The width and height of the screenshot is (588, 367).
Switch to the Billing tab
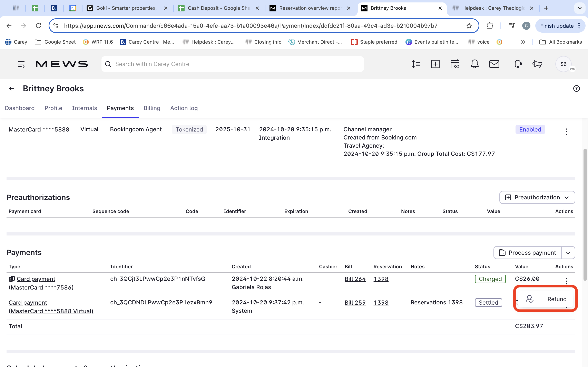click(152, 108)
